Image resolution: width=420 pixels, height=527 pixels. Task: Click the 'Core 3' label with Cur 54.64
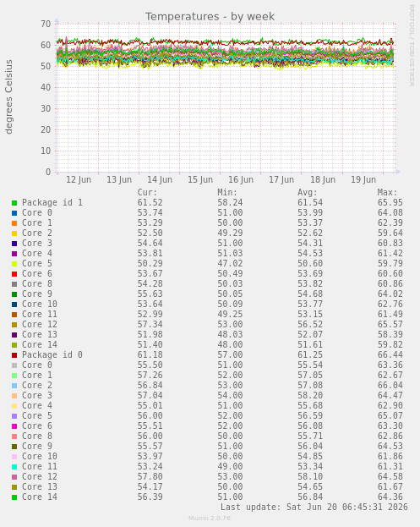(x=37, y=244)
